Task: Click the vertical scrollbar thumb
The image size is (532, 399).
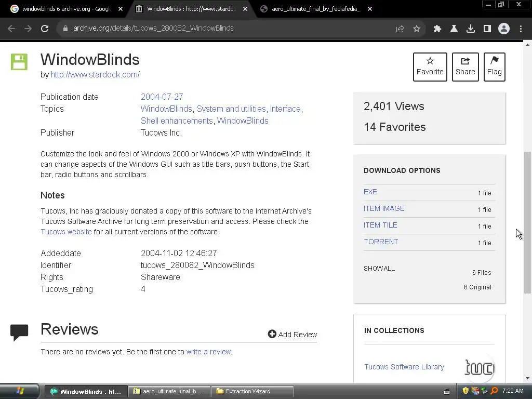Action: click(x=527, y=222)
